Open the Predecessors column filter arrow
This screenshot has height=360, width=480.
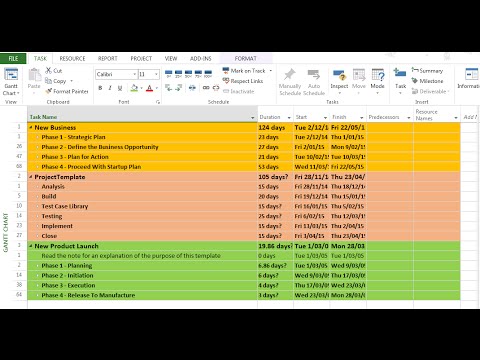(x=409, y=117)
